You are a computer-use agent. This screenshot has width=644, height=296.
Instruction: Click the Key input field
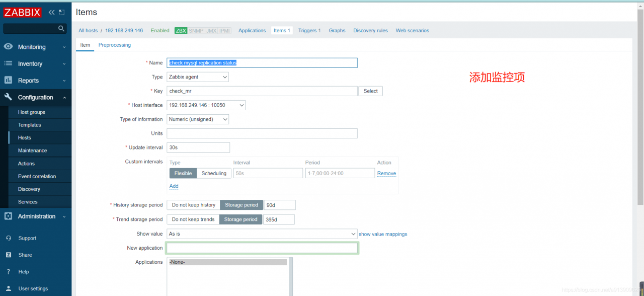(x=262, y=91)
